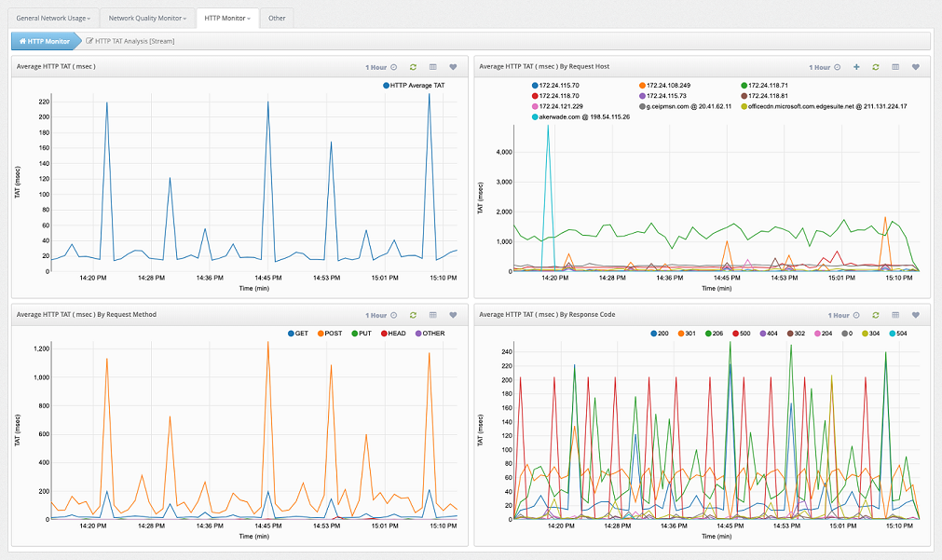The height and width of the screenshot is (560, 942).
Task: Switch to the Other tab
Action: coord(277,18)
